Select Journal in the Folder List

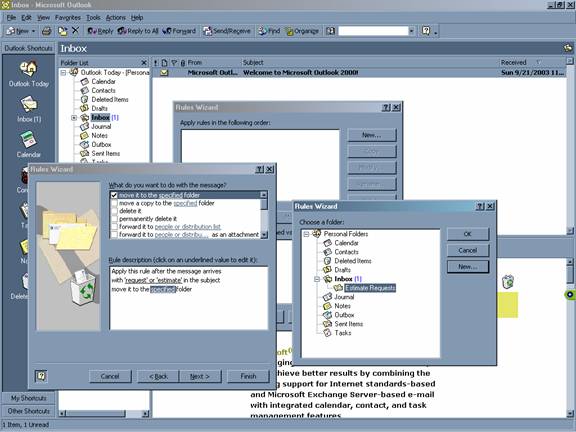pos(101,126)
